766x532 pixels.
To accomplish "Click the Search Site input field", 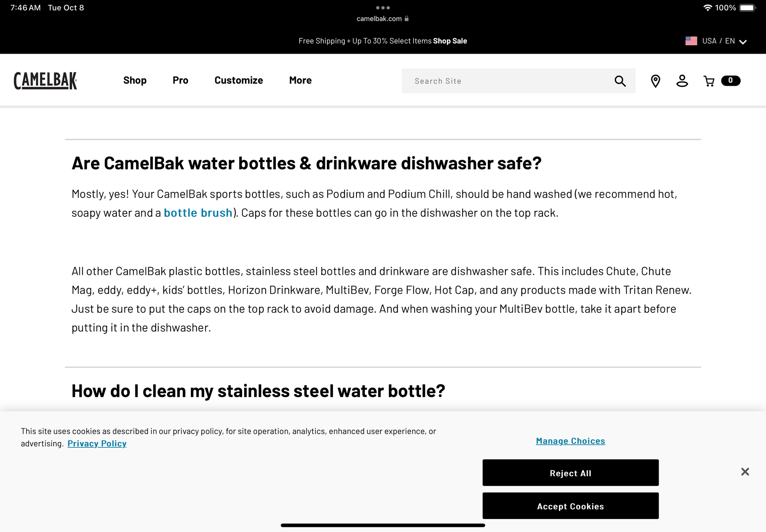I will [x=508, y=81].
